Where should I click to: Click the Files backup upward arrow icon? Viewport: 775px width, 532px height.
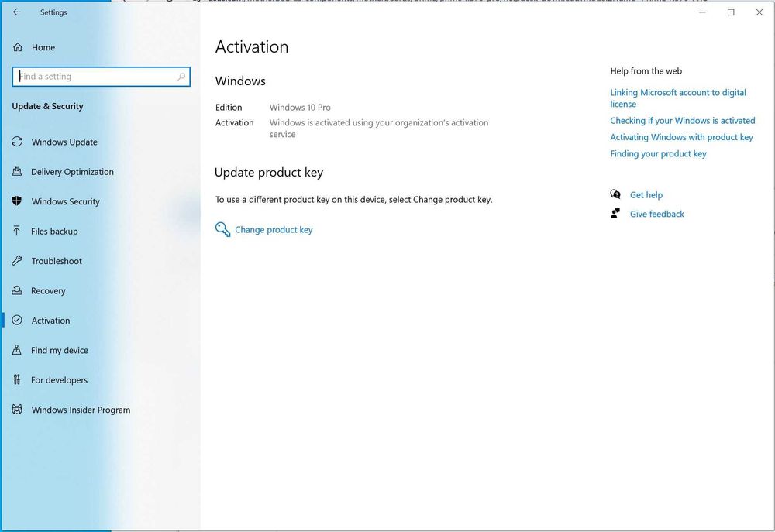coord(17,231)
